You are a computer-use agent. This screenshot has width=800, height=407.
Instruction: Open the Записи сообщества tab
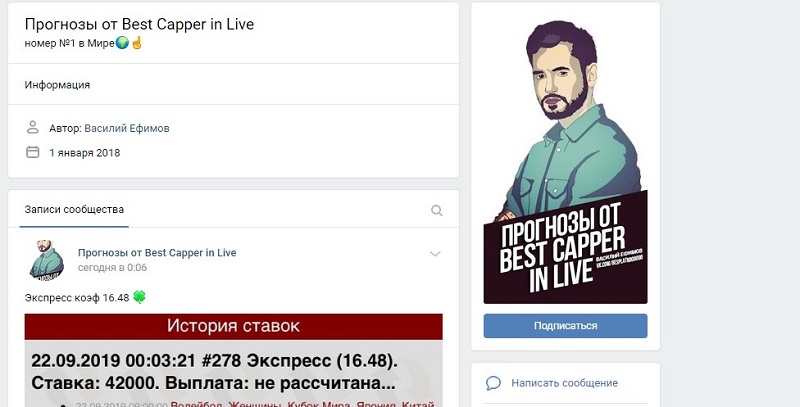(74, 209)
